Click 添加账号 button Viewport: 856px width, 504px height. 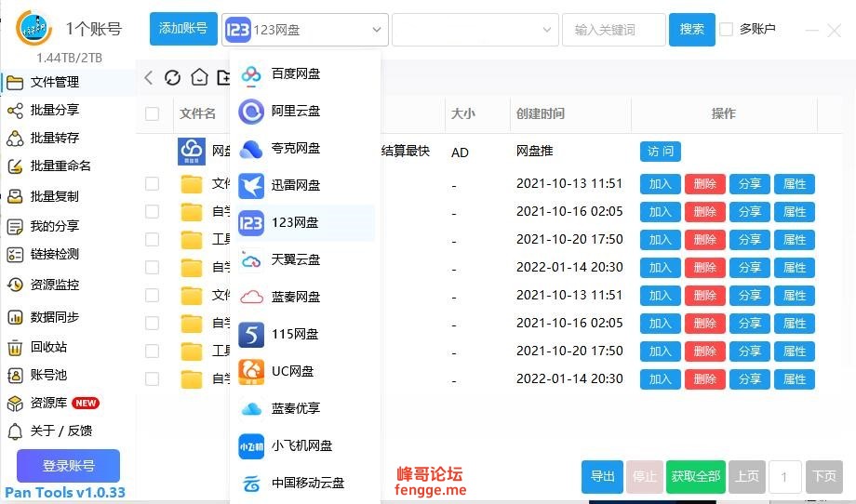(183, 29)
